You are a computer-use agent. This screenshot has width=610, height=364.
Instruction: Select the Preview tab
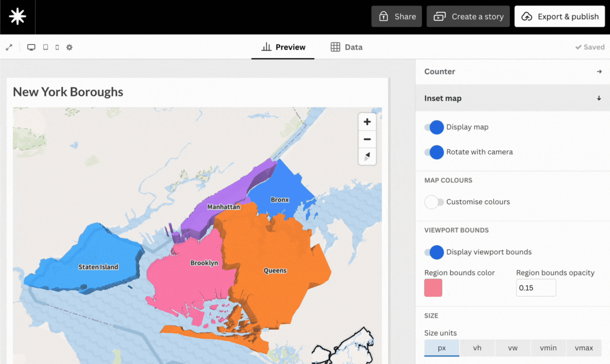click(283, 47)
